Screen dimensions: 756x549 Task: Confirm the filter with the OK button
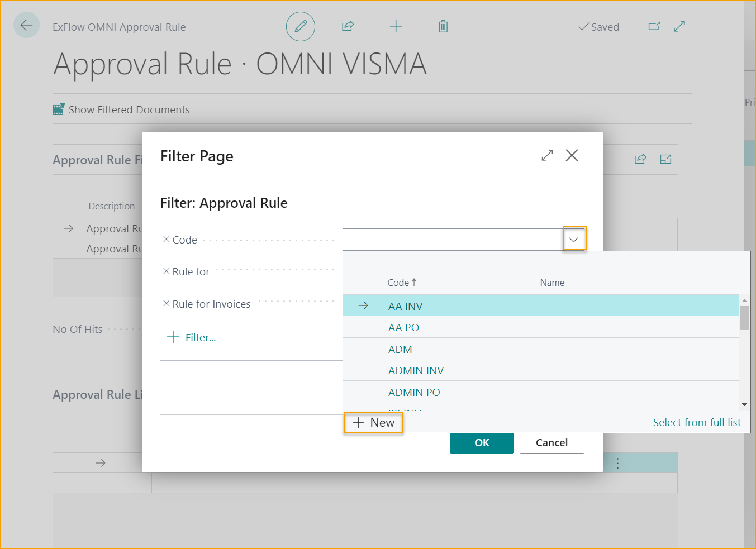pyautogui.click(x=482, y=443)
